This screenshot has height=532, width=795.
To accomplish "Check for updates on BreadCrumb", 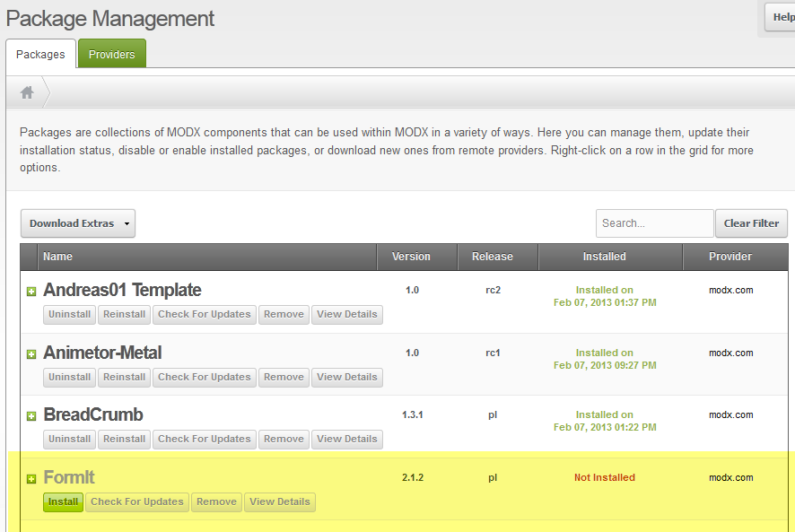I will pos(204,439).
